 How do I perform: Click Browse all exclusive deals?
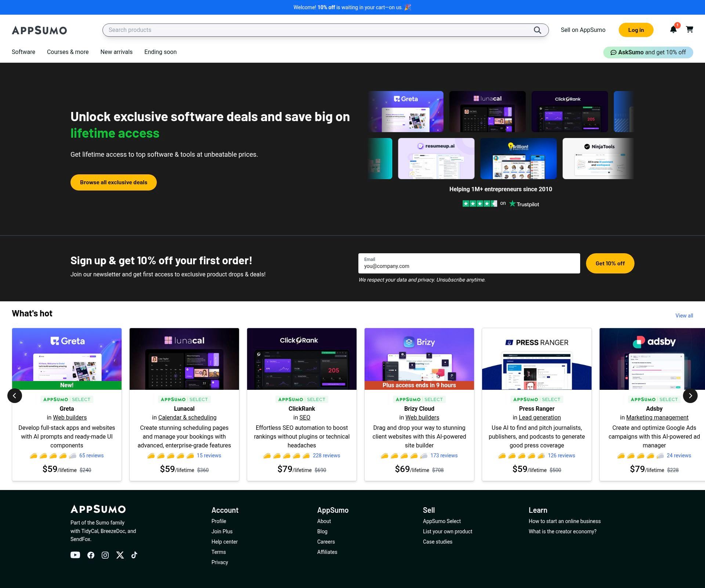pos(113,182)
